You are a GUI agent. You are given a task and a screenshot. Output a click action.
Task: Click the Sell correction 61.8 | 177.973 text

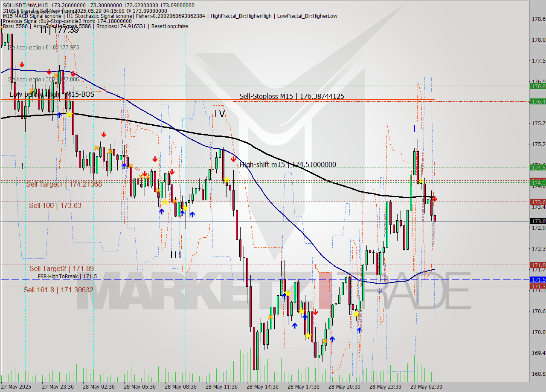click(44, 47)
